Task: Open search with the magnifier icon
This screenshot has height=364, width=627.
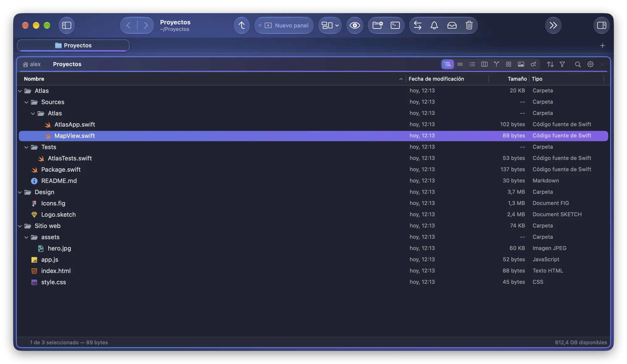Action: [577, 64]
